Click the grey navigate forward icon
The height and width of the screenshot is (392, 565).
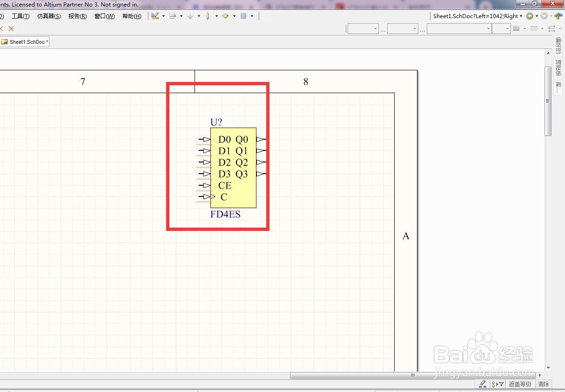pyautogui.click(x=544, y=16)
